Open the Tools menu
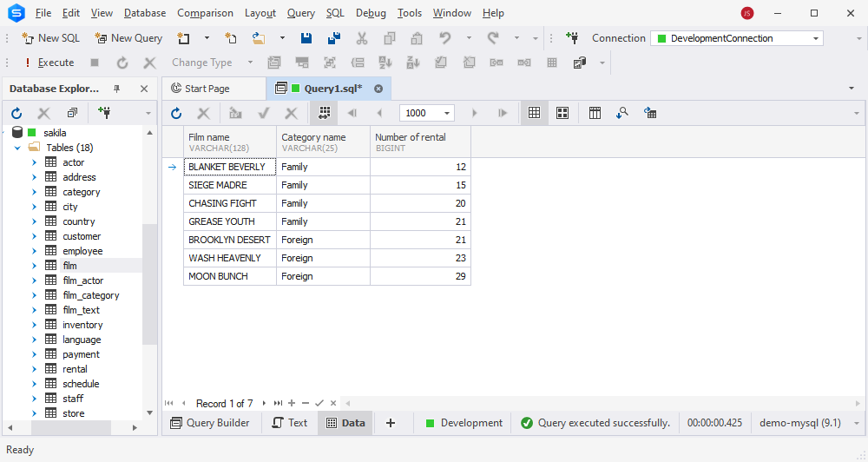This screenshot has height=462, width=868. click(410, 13)
